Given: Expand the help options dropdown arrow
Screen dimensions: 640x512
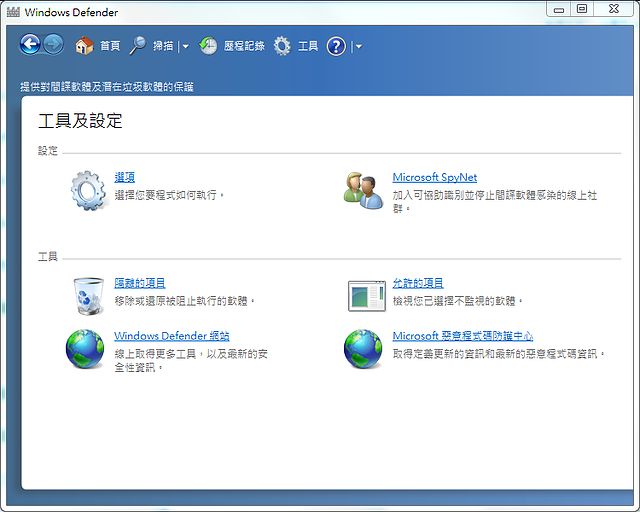Looking at the screenshot, I should pyautogui.click(x=358, y=46).
